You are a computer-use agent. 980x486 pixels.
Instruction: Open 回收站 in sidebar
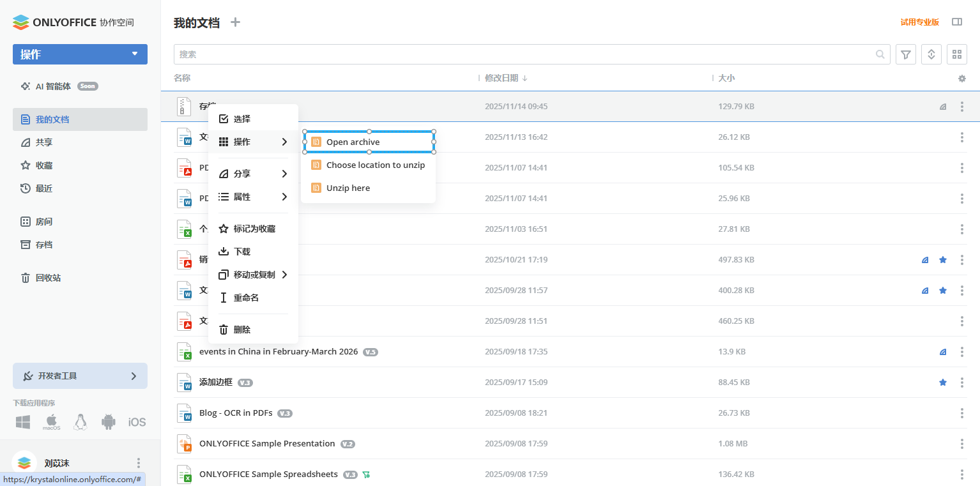pos(80,278)
